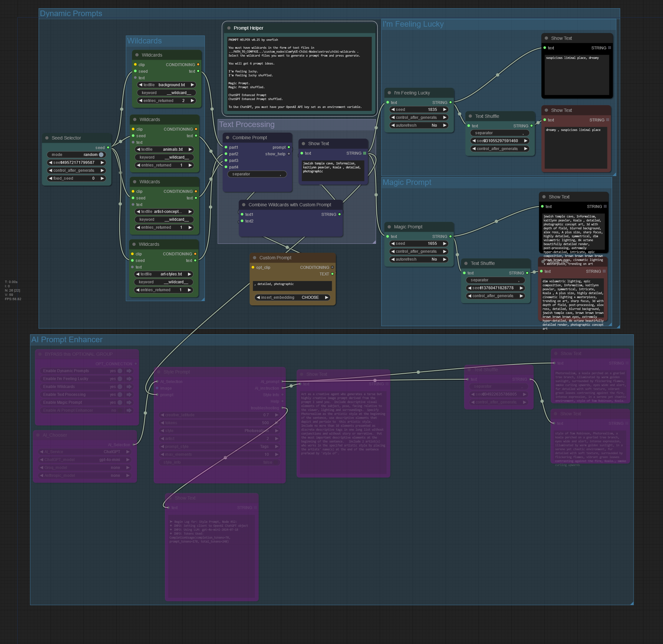
Task: Increase Magic Prompt seed with right arrow
Action: click(445, 244)
